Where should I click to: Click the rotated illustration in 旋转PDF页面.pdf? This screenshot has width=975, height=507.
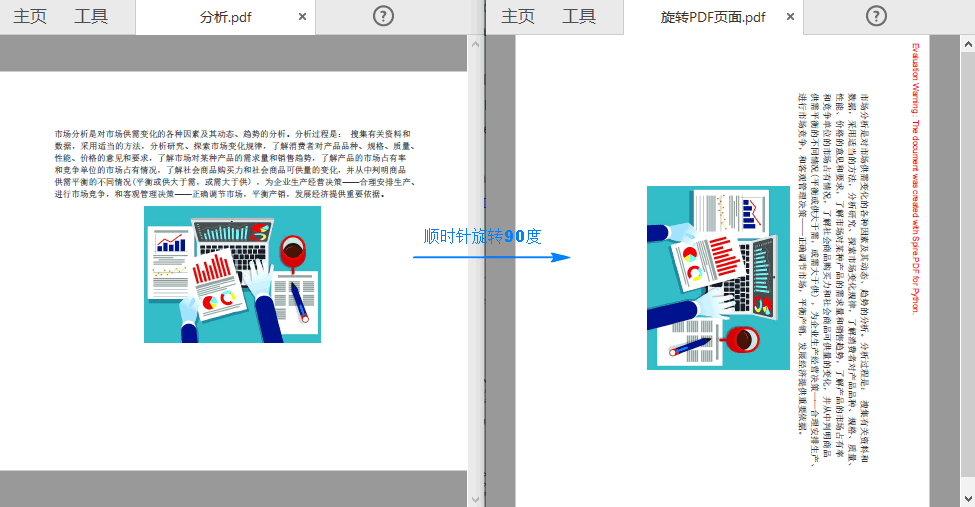tap(718, 278)
